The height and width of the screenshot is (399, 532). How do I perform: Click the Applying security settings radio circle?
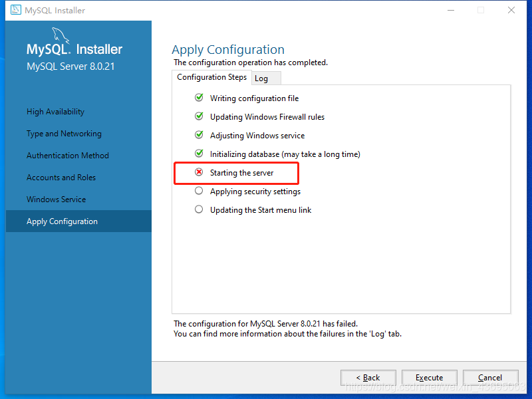tap(199, 191)
